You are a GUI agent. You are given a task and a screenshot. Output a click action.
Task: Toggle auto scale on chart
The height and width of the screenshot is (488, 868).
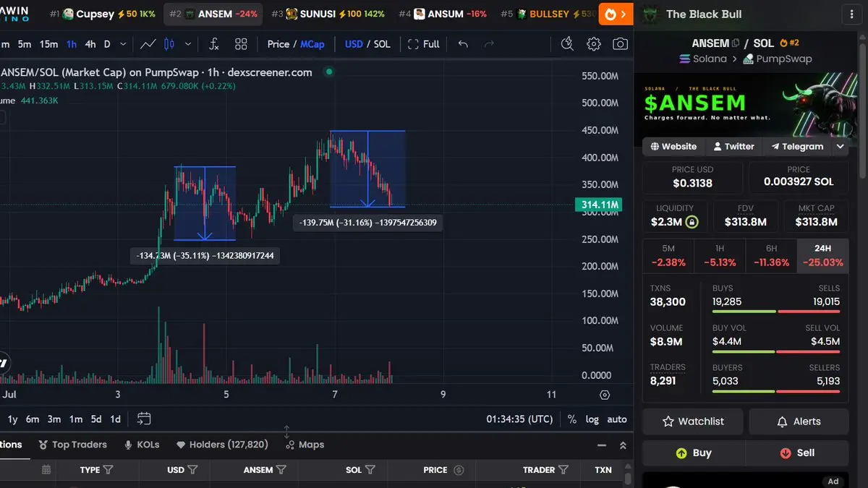point(617,419)
